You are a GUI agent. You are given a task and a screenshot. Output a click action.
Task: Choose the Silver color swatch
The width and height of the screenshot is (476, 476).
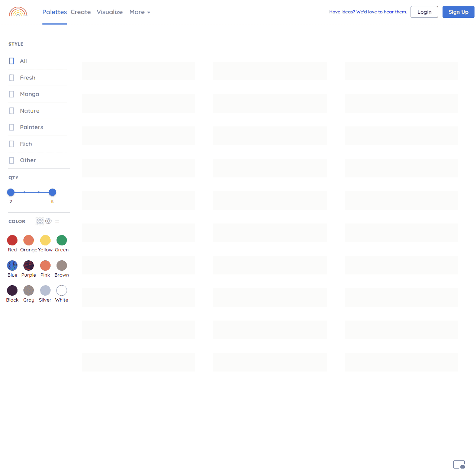[x=45, y=290]
